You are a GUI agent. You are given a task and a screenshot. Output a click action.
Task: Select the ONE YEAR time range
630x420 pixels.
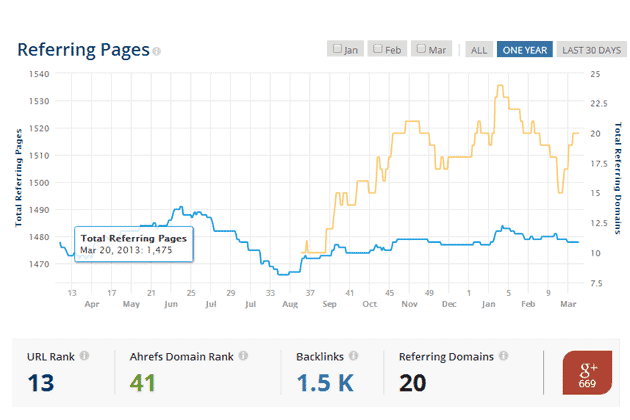(x=524, y=49)
